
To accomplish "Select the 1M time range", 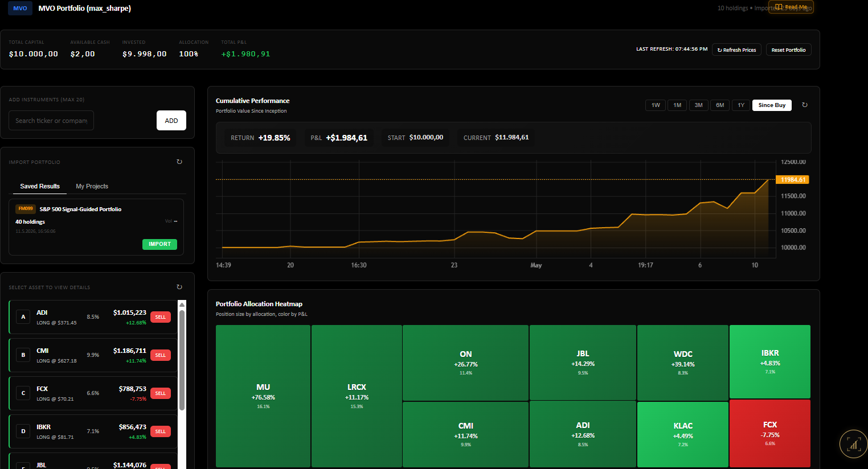I will click(x=677, y=105).
